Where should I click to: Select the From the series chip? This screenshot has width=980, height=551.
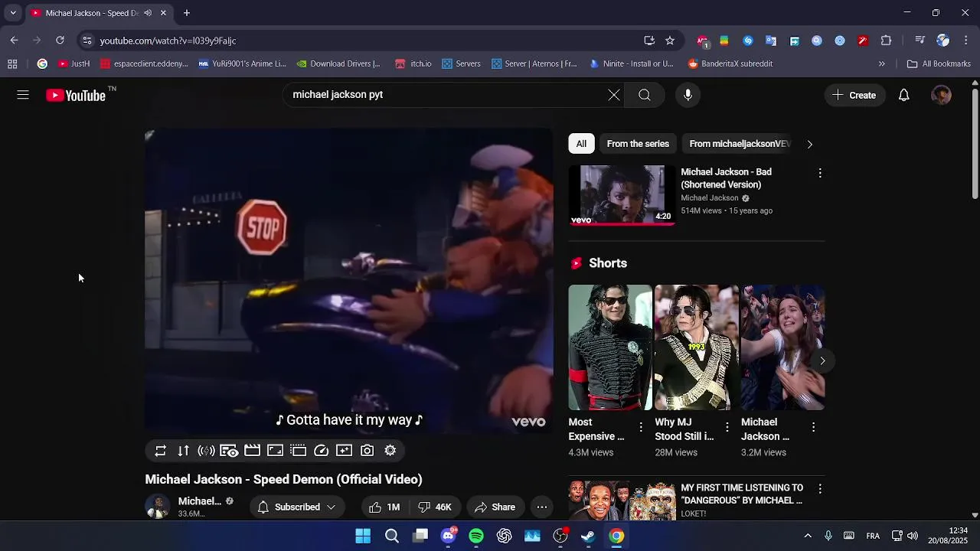[x=638, y=144]
